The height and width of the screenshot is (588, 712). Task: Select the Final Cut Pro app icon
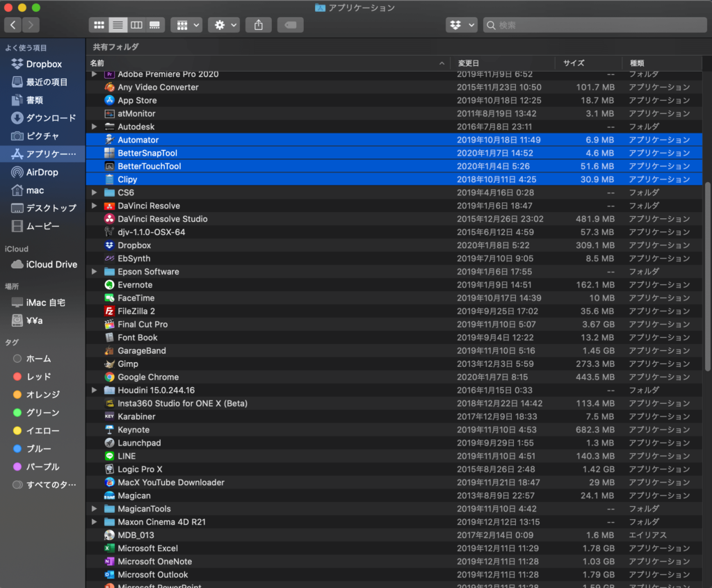coord(109,324)
